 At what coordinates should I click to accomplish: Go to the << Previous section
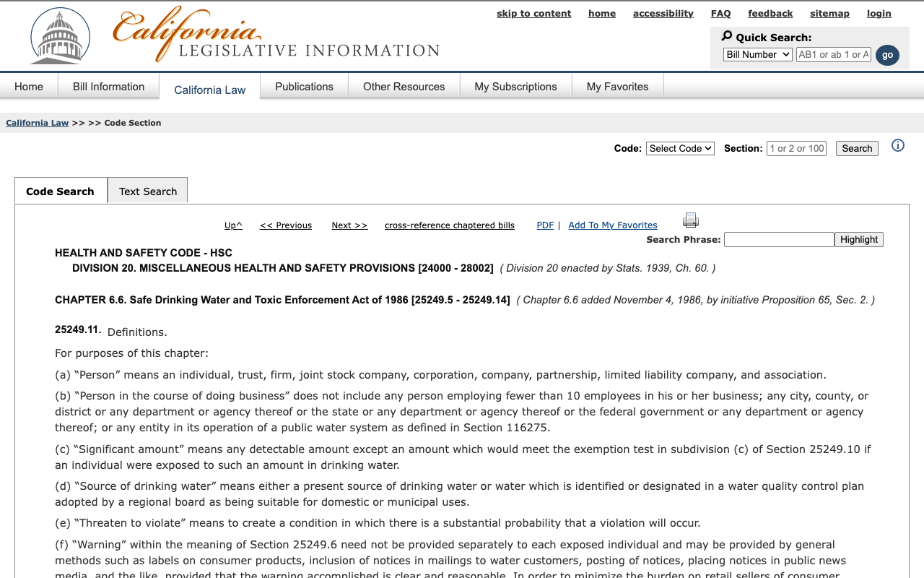point(286,225)
